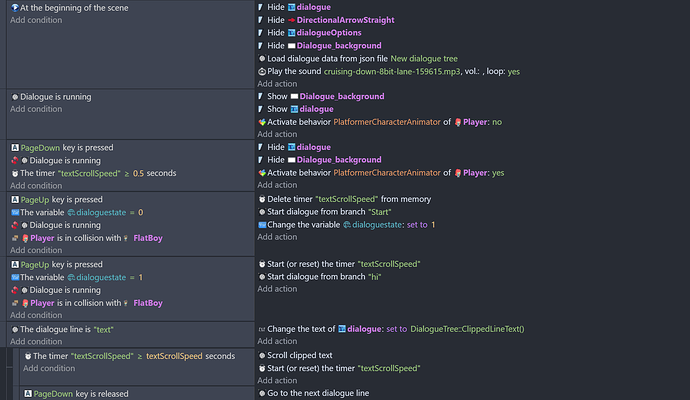Select the "hi" branch name parameter
690x400 pixels.
pos(374,277)
